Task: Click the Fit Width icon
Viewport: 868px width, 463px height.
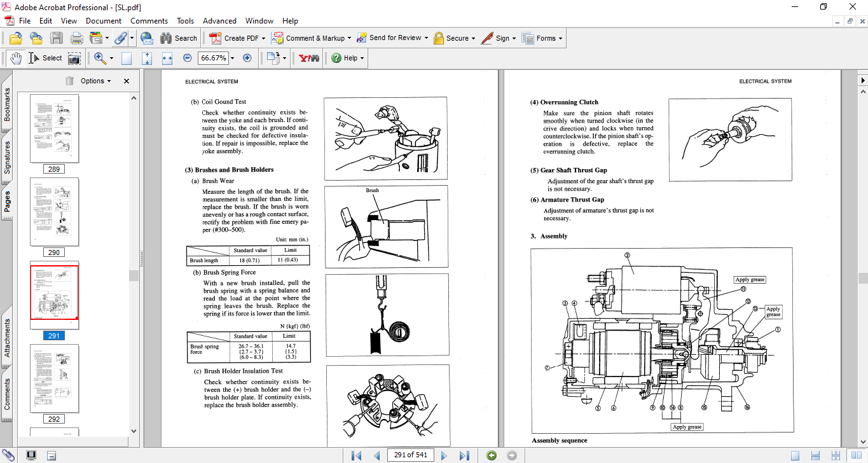Action: pyautogui.click(x=167, y=58)
